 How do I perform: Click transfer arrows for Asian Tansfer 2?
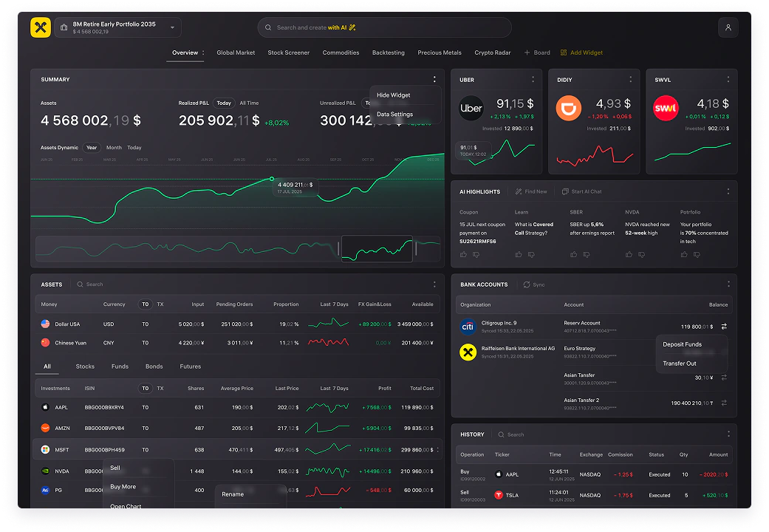[724, 403]
